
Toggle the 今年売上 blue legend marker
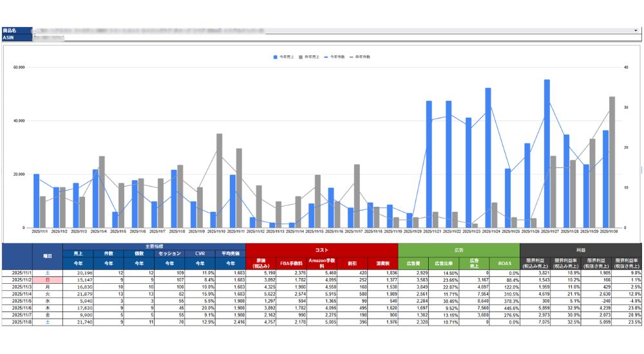click(x=275, y=57)
